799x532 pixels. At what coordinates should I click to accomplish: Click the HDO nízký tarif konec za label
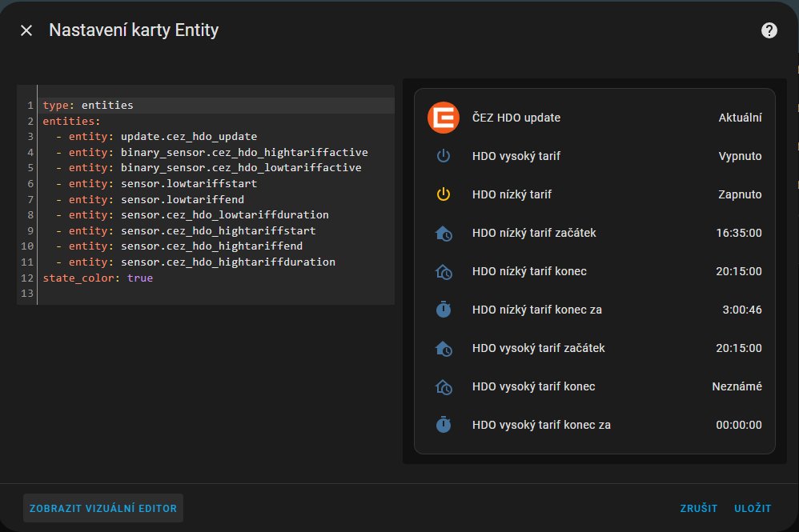point(537,310)
